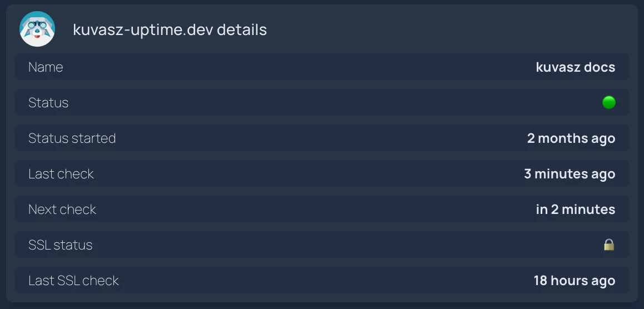This screenshot has height=309, width=644.
Task: Select the Name field label
Action: click(46, 67)
